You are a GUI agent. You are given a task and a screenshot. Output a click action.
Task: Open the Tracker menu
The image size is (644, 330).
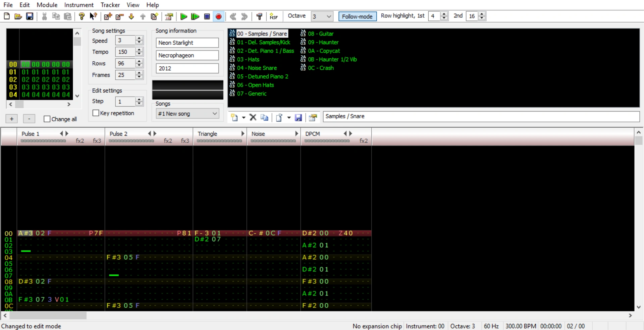(x=110, y=5)
